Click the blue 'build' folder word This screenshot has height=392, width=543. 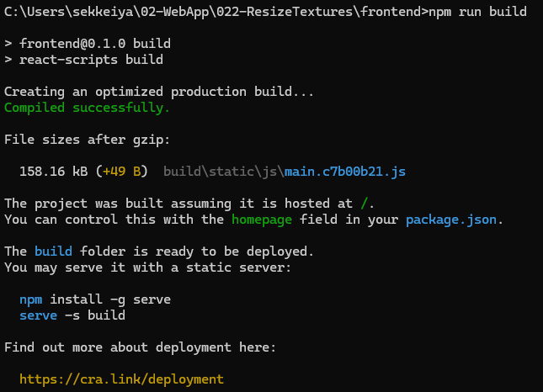[55, 251]
